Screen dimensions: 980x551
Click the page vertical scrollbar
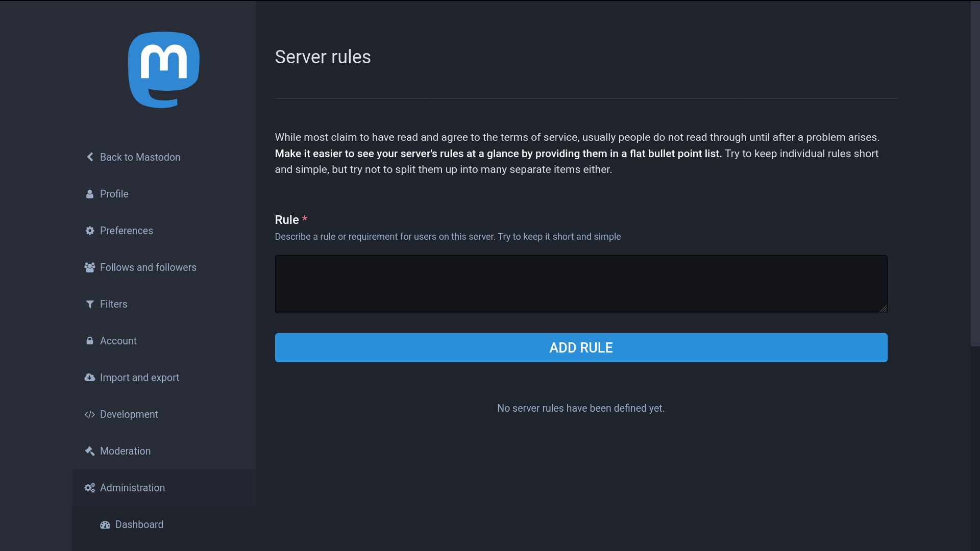[975, 173]
